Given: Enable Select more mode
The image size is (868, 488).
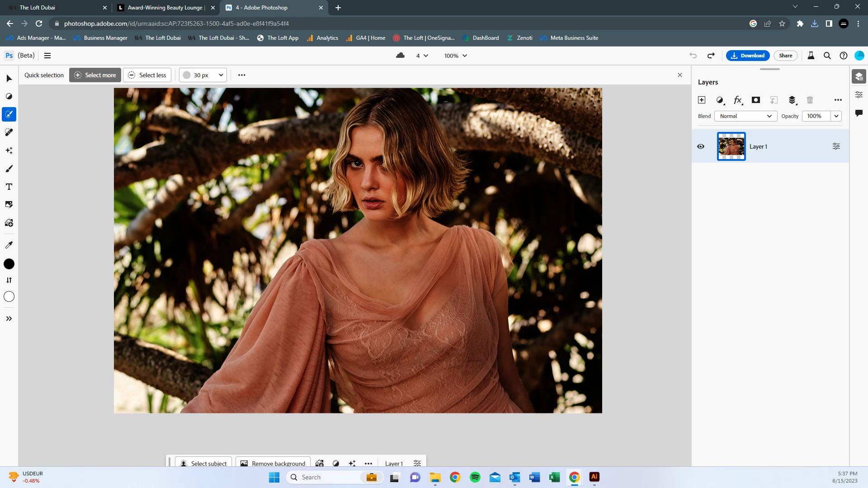Looking at the screenshot, I should coord(95,75).
